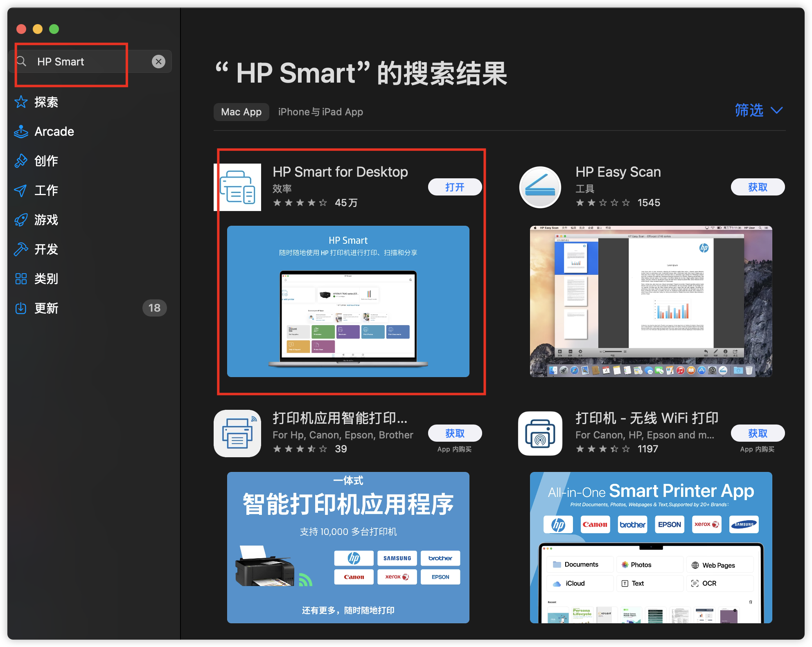Select the Mac App tab

241,112
